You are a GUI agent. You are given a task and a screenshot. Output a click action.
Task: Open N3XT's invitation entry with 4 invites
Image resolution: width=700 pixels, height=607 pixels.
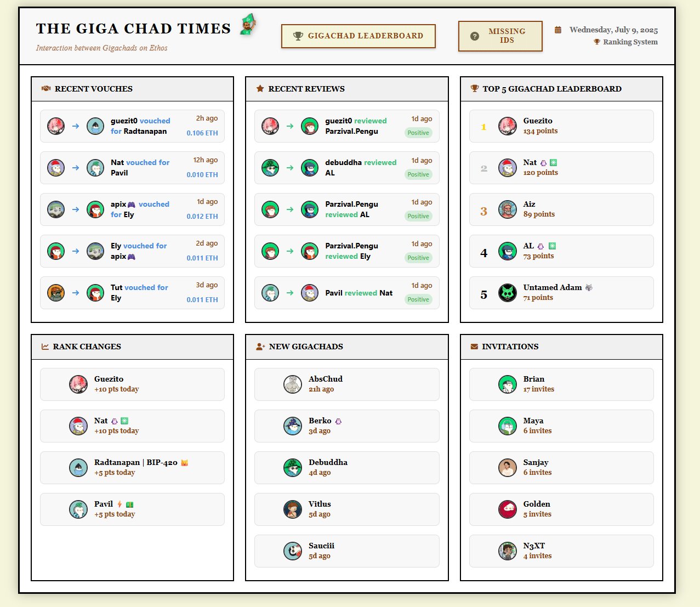561,551
